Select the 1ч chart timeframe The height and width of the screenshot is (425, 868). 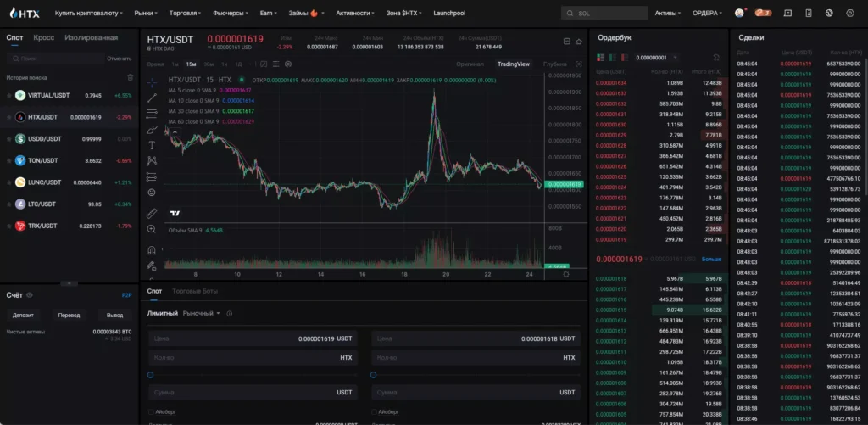tap(224, 64)
